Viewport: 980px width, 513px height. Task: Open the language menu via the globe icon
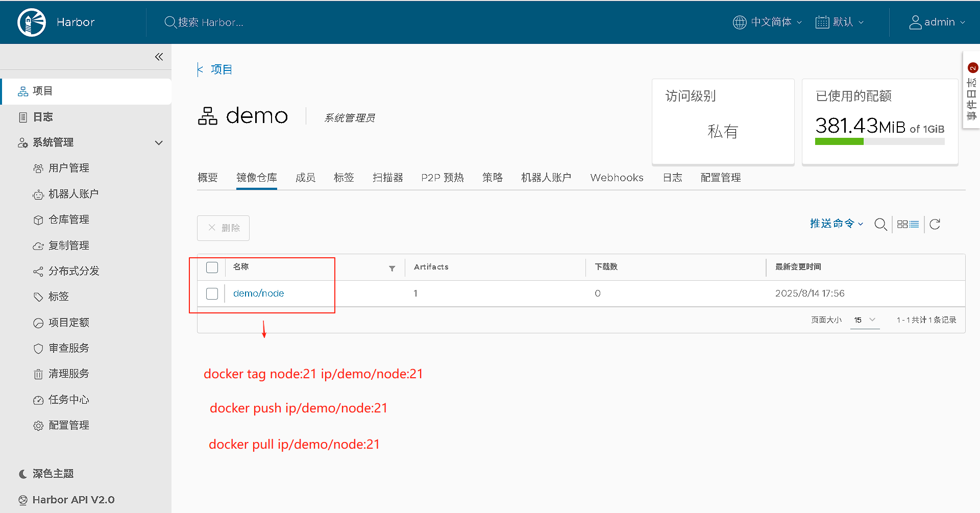pyautogui.click(x=740, y=22)
